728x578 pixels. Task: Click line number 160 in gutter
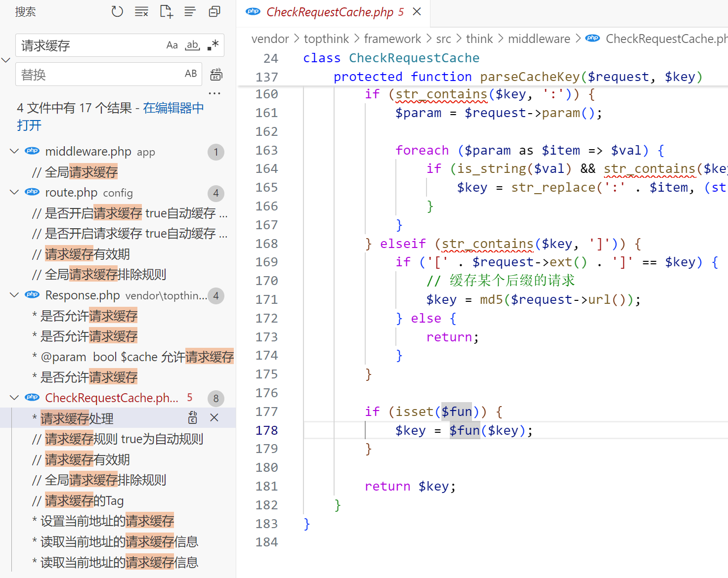tap(266, 94)
